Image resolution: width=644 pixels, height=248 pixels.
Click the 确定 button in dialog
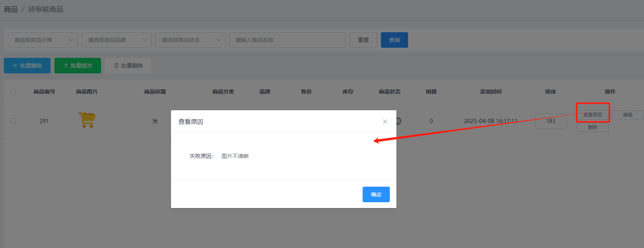point(376,194)
